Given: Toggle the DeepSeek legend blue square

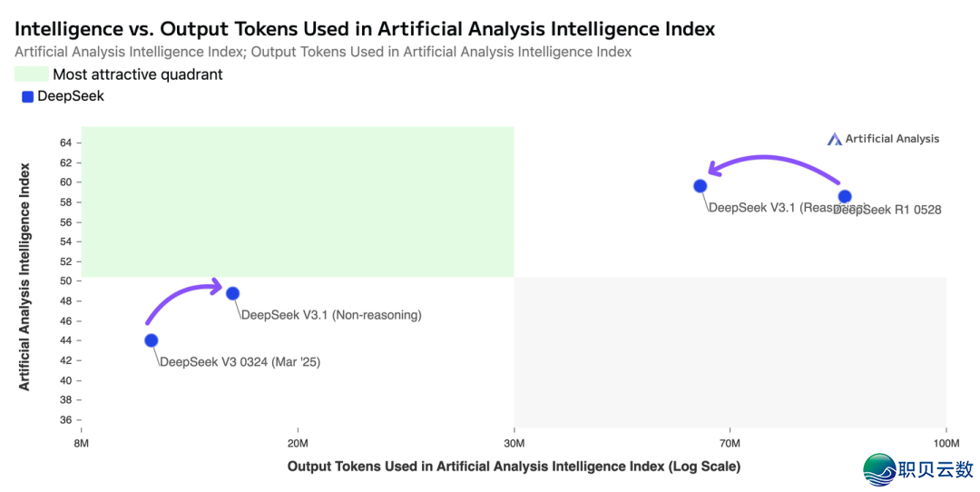Looking at the screenshot, I should pyautogui.click(x=27, y=96).
